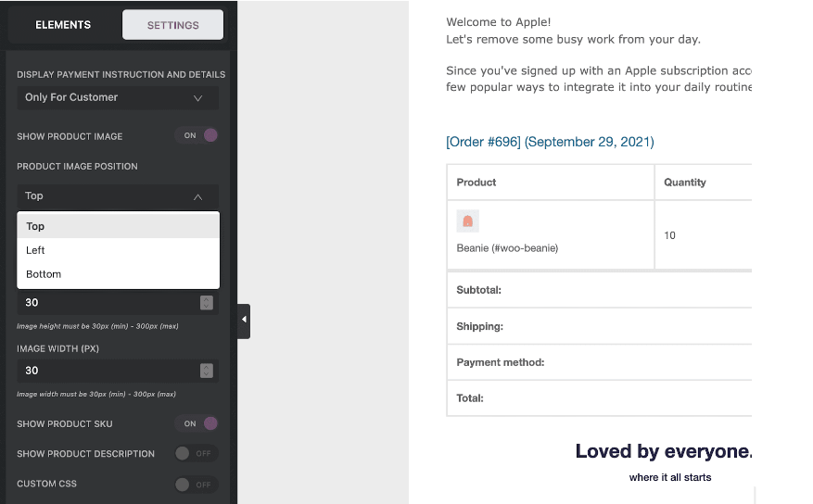Disable the Show Product SKU toggle
813x504 pixels.
(197, 423)
